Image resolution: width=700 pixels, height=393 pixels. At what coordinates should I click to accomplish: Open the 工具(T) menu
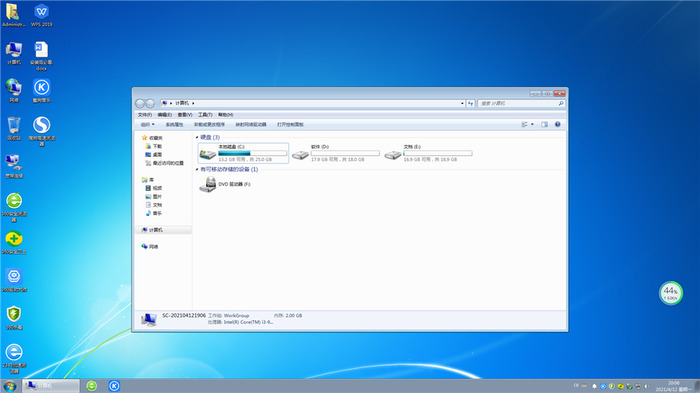pos(205,115)
